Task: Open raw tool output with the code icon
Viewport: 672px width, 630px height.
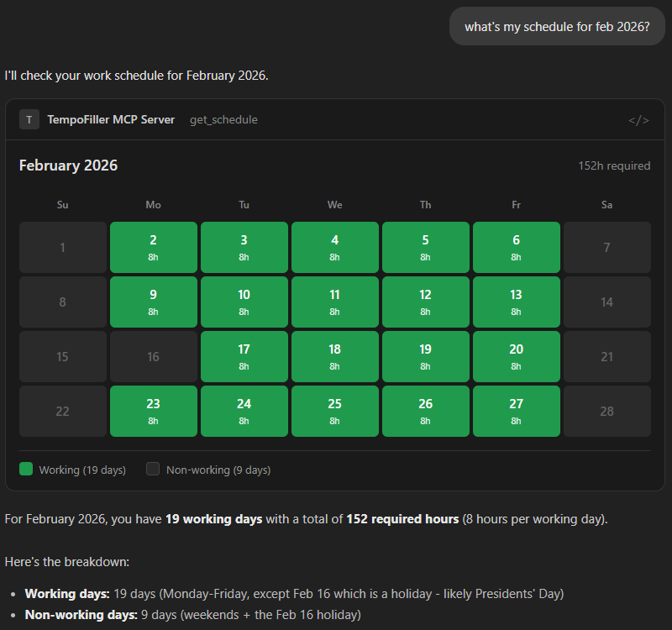Action: (639, 119)
